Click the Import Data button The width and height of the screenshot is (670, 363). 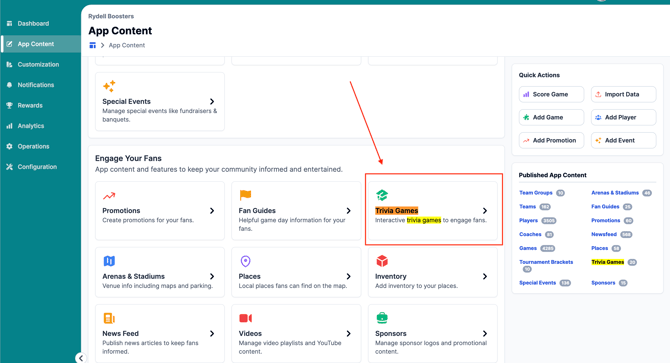click(623, 94)
